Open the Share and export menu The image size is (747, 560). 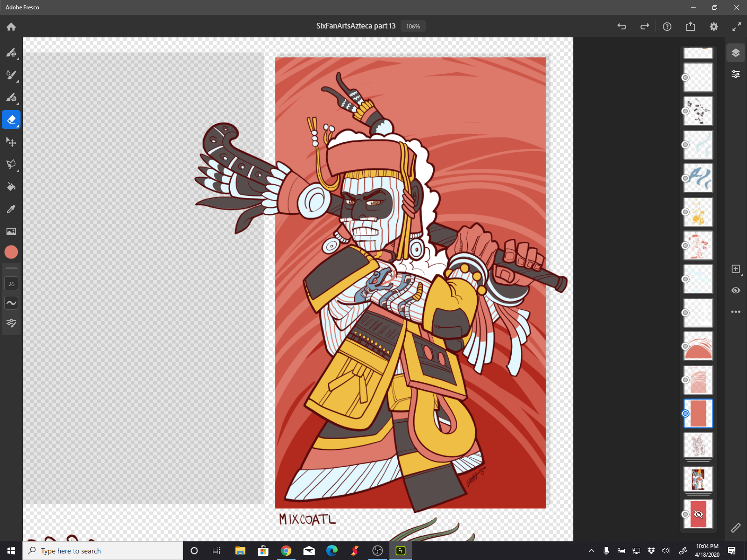[691, 27]
